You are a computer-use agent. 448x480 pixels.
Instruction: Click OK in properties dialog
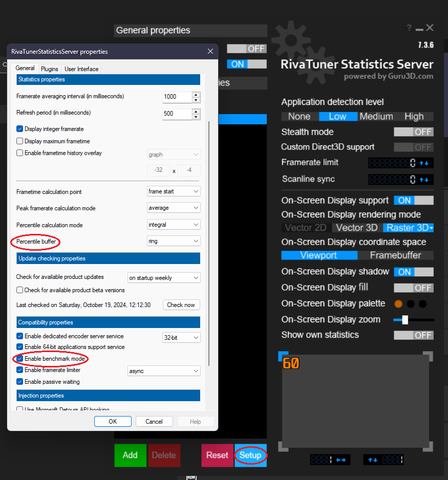tap(113, 422)
